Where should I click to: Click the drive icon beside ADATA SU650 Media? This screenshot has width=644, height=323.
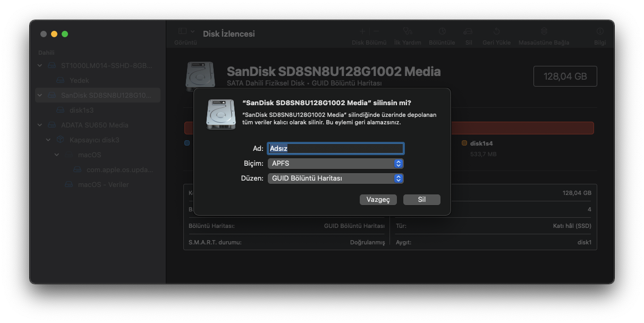[x=52, y=125]
